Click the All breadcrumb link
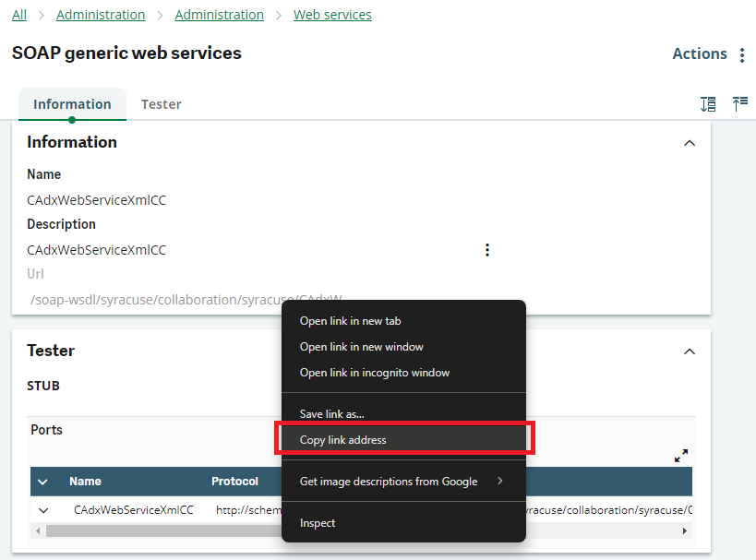The height and width of the screenshot is (560, 756). 18,15
